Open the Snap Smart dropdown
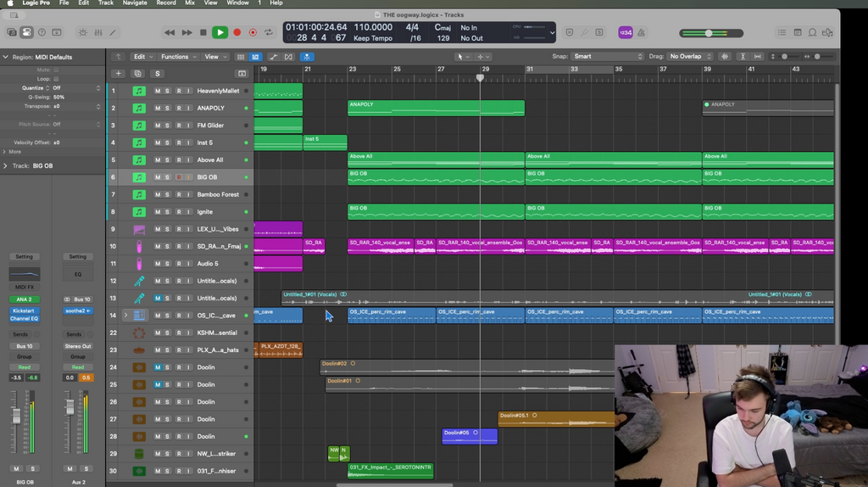 [608, 57]
